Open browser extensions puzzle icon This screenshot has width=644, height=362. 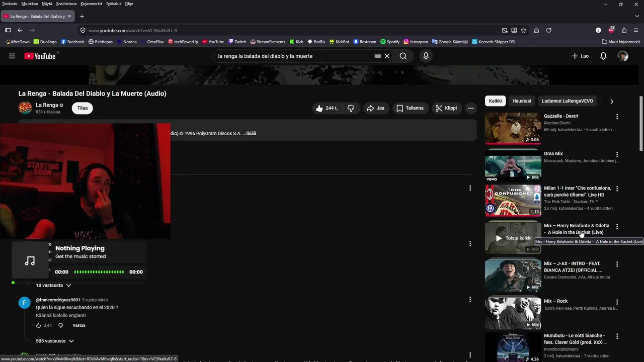[624, 30]
